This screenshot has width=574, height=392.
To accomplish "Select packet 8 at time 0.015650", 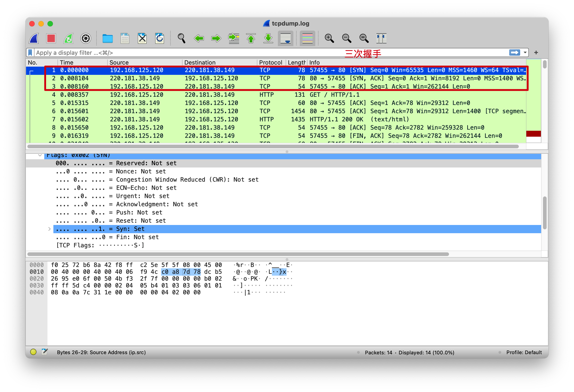I will [x=276, y=128].
